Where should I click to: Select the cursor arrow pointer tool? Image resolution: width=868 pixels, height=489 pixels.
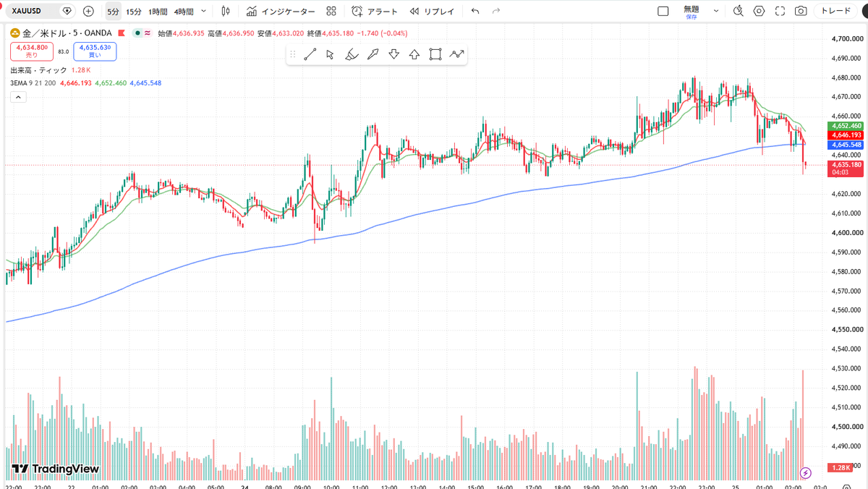click(x=331, y=54)
